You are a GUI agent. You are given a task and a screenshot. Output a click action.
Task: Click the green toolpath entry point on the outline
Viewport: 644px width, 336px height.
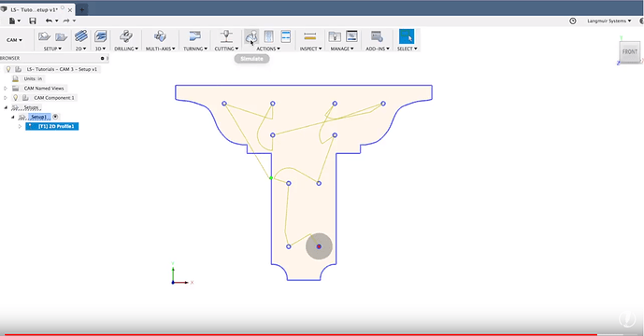(271, 178)
